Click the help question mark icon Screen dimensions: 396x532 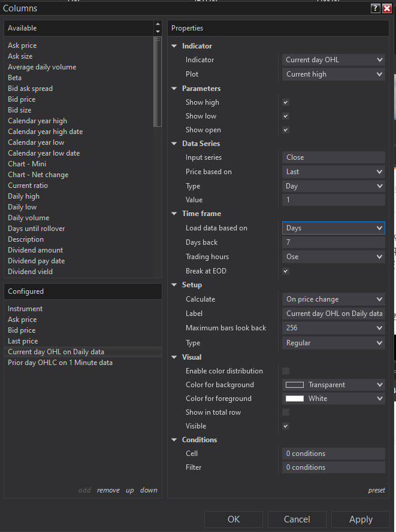(376, 8)
